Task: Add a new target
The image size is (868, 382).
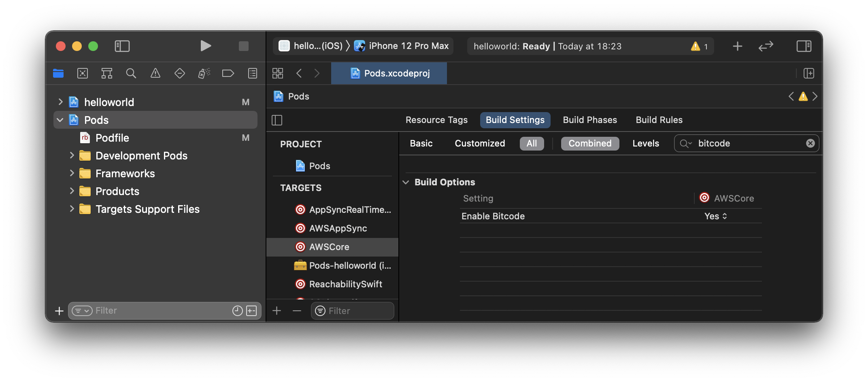Action: coord(277,311)
